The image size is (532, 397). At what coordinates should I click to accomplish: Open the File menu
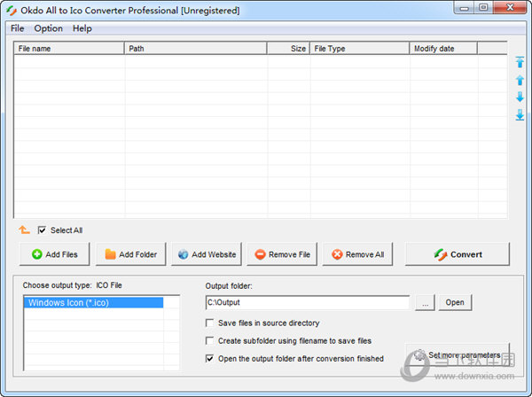point(18,28)
